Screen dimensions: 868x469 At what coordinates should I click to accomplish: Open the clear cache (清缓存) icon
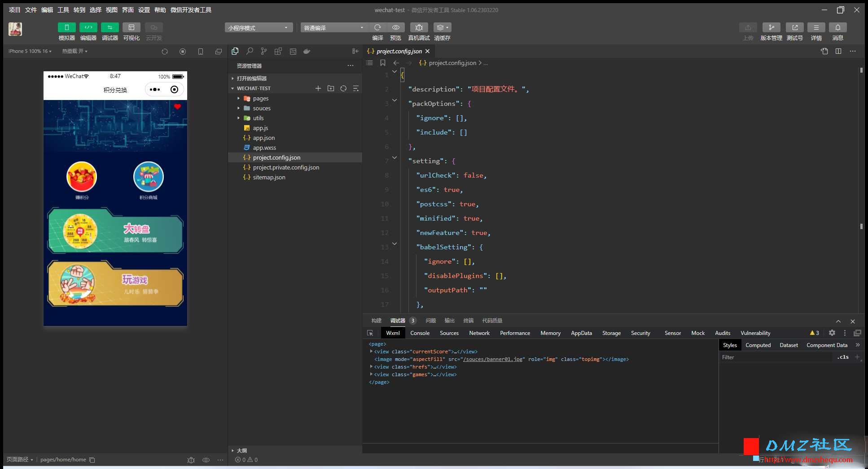[x=442, y=27]
